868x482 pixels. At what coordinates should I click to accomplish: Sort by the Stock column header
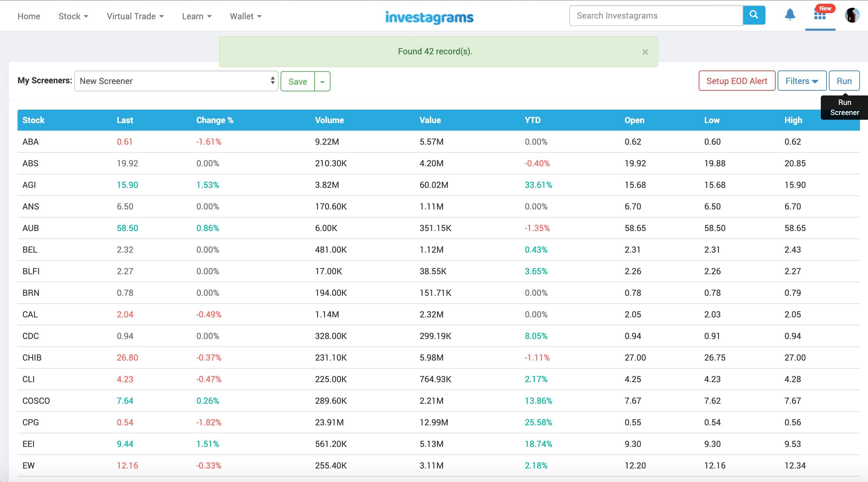(33, 120)
